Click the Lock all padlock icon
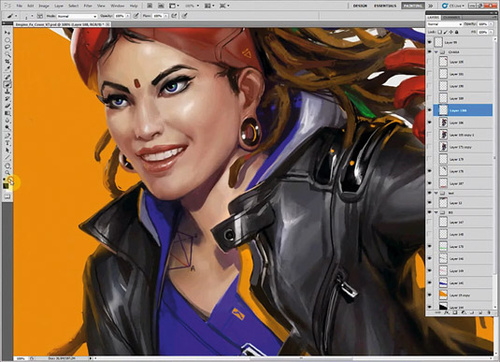Screen dimensions: 500x362 (x=457, y=32)
